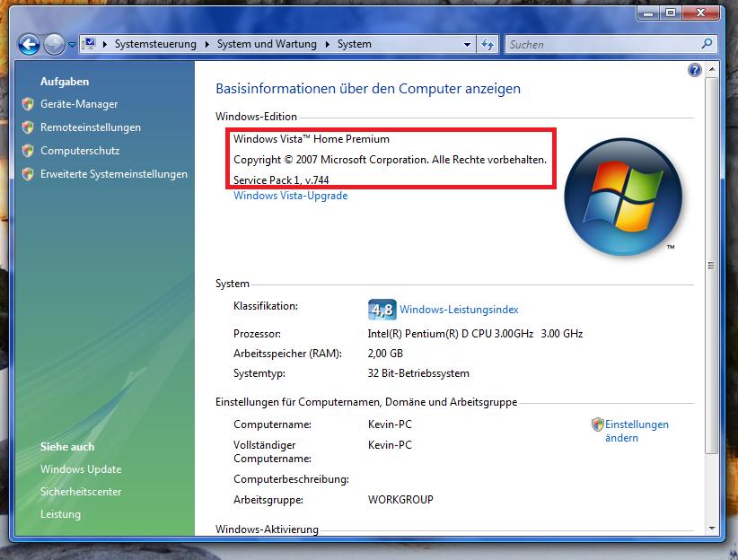The height and width of the screenshot is (560, 738).
Task: Expand arrow after System und Wartung
Action: pos(327,44)
